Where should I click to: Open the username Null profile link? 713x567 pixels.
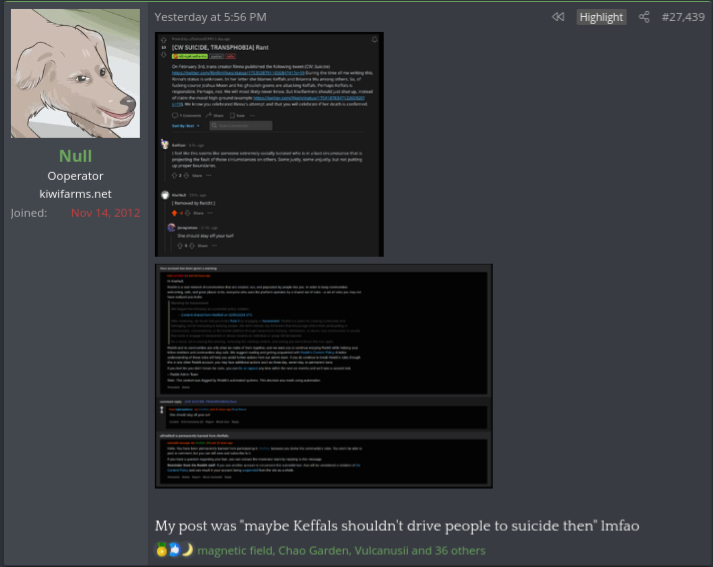pyautogui.click(x=75, y=156)
